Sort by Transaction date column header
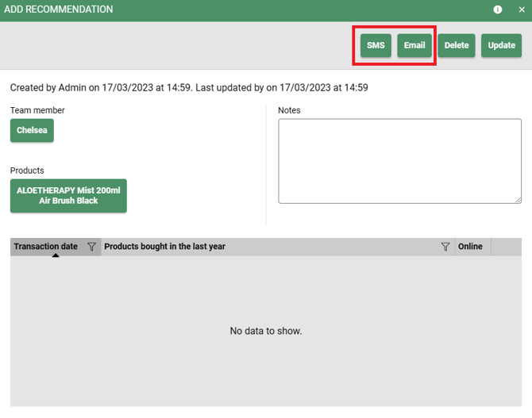Image resolution: width=532 pixels, height=418 pixels. click(x=45, y=247)
